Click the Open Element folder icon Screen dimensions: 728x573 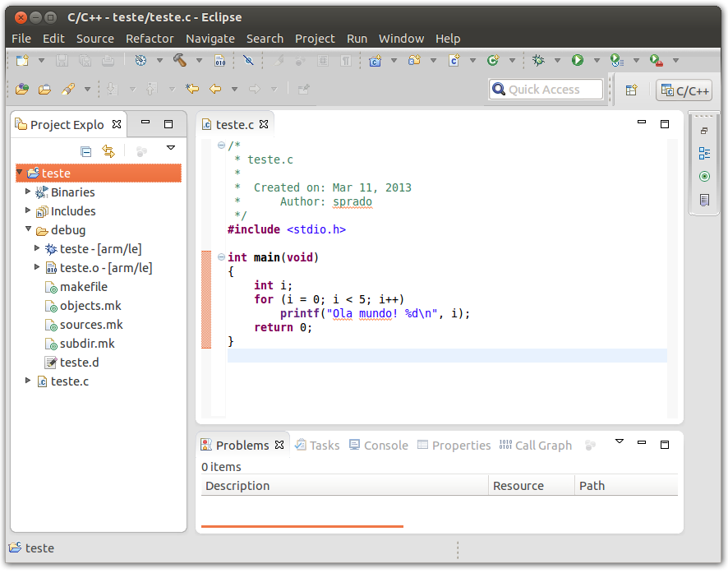click(x=44, y=89)
